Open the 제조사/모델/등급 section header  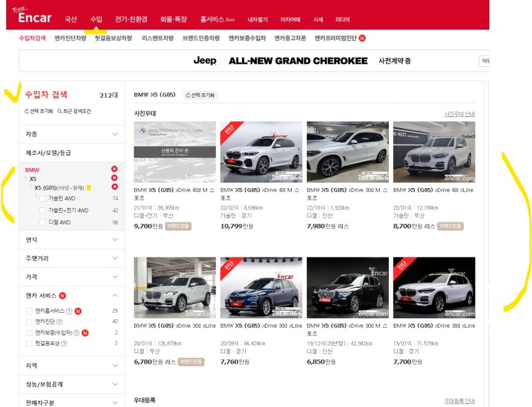tap(72, 153)
